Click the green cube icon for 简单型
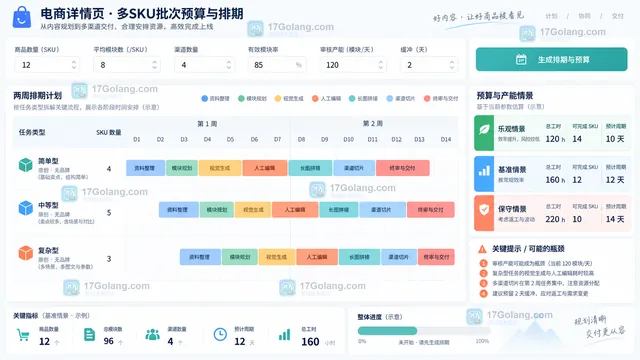This screenshot has height=360, width=640. pyautogui.click(x=25, y=165)
